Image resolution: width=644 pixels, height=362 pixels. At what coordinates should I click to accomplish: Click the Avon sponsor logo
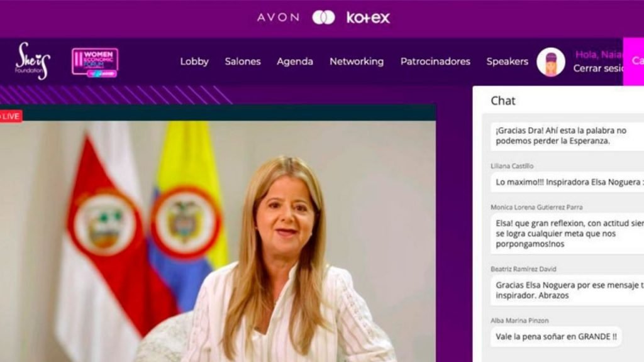click(x=279, y=18)
